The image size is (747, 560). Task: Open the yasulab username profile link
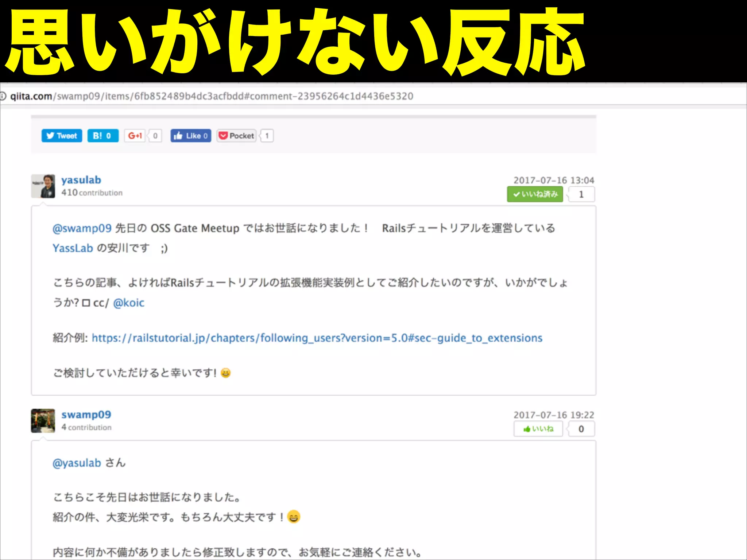pos(81,180)
